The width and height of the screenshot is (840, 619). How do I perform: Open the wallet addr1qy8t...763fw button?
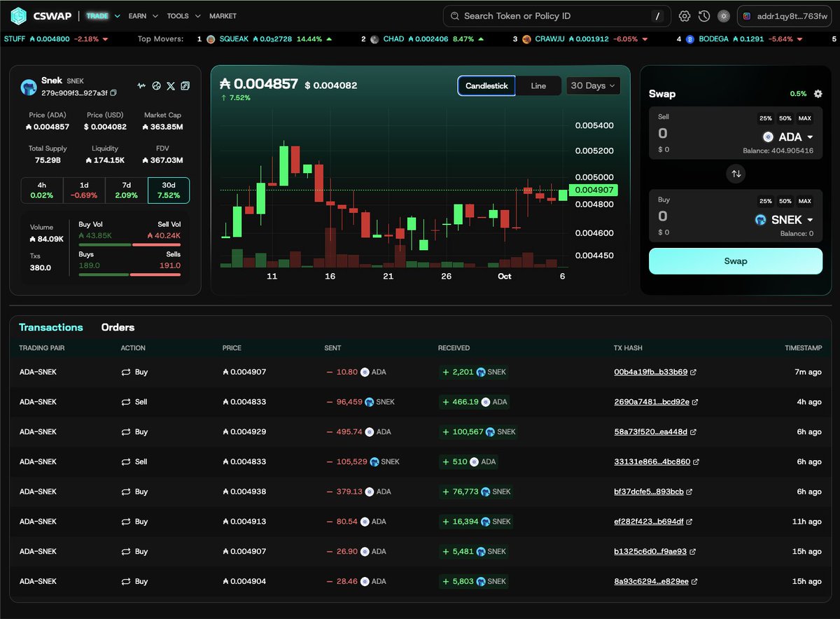point(784,16)
